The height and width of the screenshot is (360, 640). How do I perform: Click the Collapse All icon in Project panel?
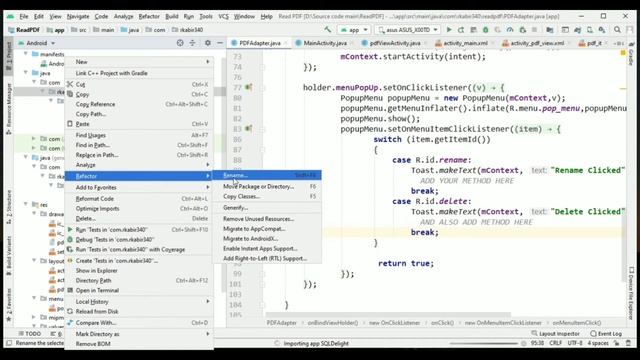(192, 43)
